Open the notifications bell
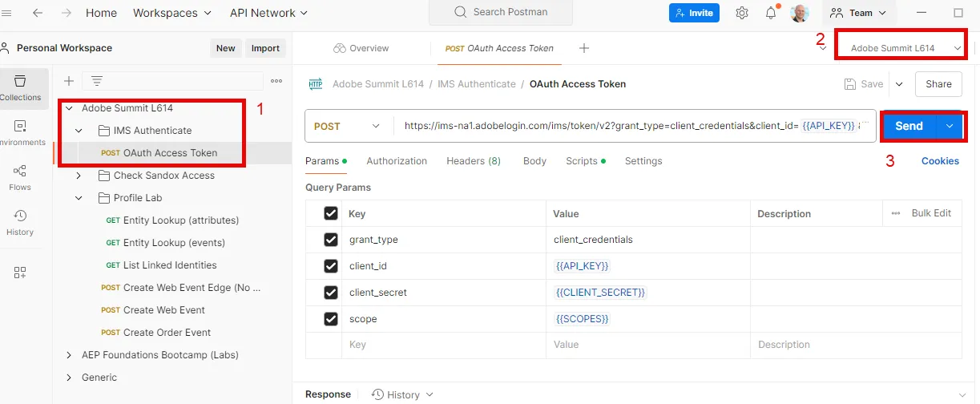Screen dimensions: 980x404 pyautogui.click(x=771, y=13)
